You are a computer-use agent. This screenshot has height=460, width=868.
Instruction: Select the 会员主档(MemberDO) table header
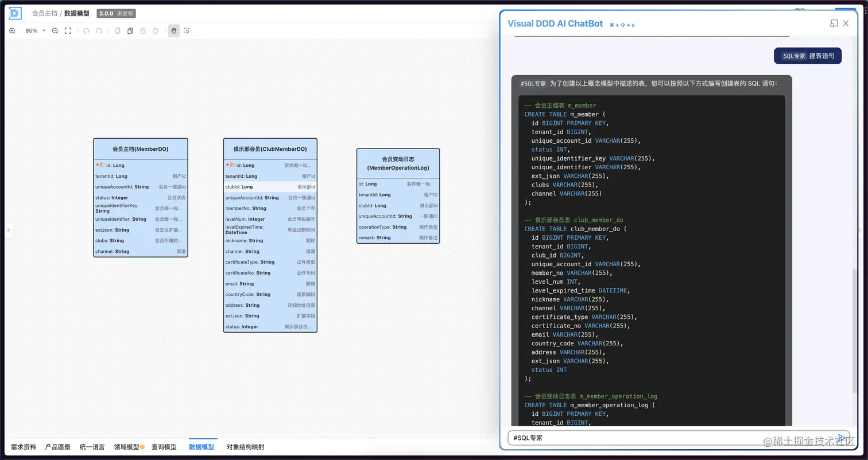pyautogui.click(x=141, y=149)
